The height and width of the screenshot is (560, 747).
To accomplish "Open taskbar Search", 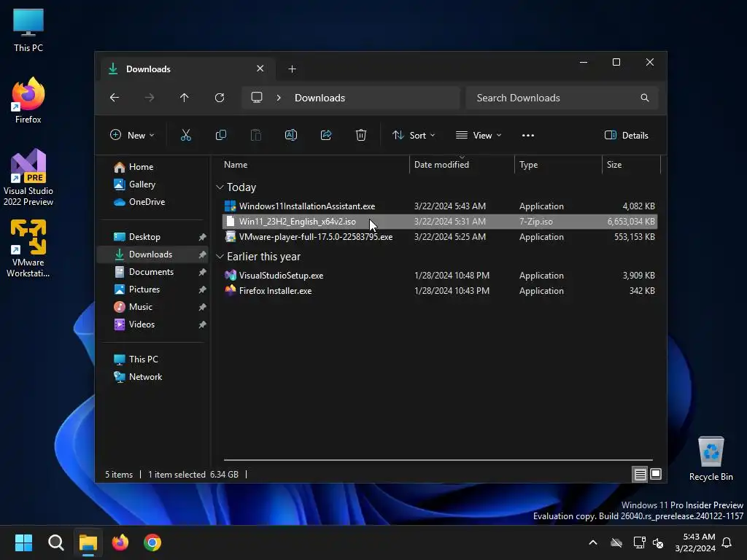I will click(55, 542).
